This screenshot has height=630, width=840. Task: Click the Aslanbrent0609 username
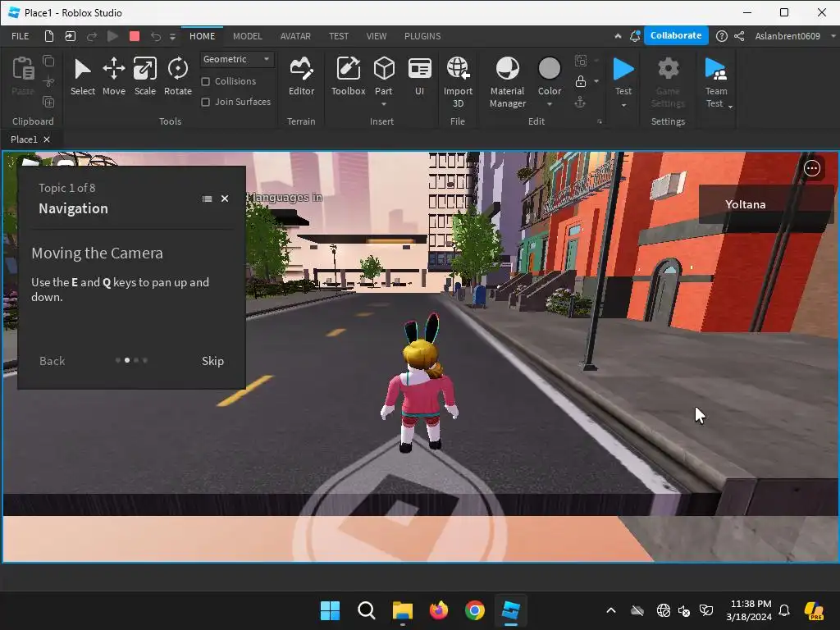click(787, 36)
